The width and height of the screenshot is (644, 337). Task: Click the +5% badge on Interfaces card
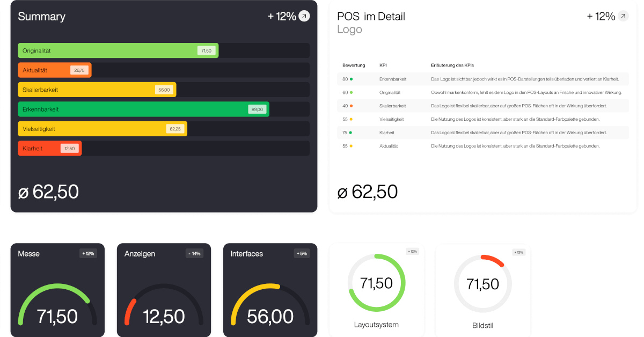click(x=301, y=253)
